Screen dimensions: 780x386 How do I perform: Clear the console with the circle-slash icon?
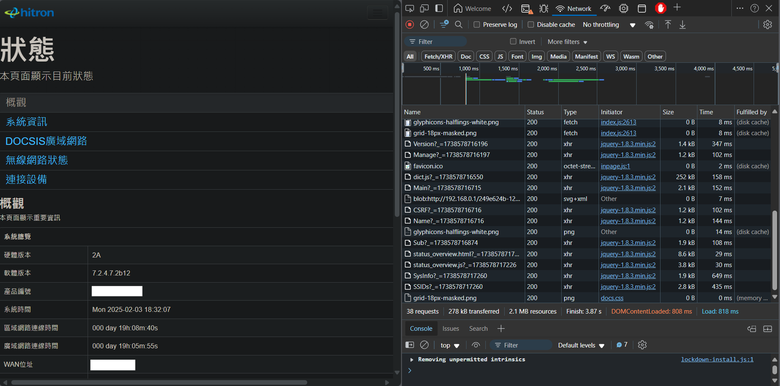pyautogui.click(x=424, y=345)
